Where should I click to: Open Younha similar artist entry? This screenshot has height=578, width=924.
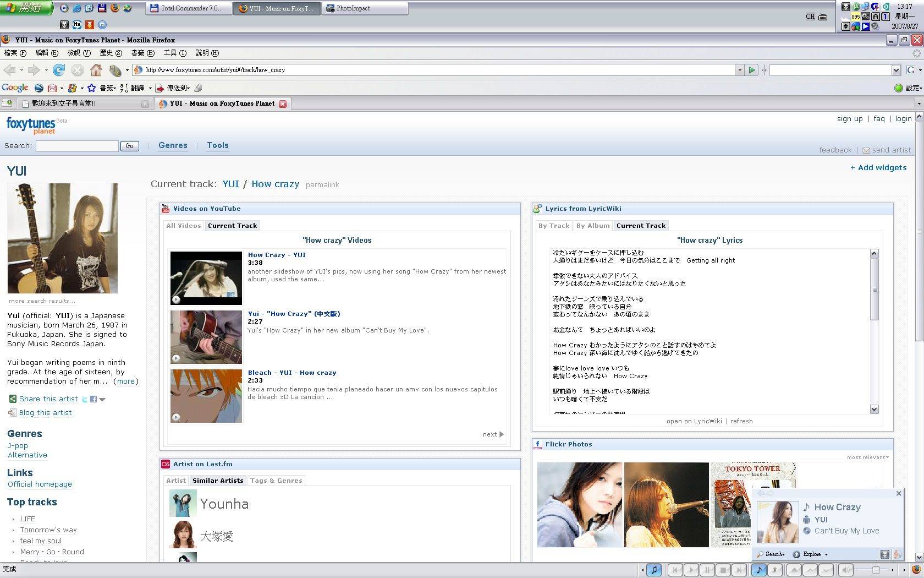click(224, 504)
